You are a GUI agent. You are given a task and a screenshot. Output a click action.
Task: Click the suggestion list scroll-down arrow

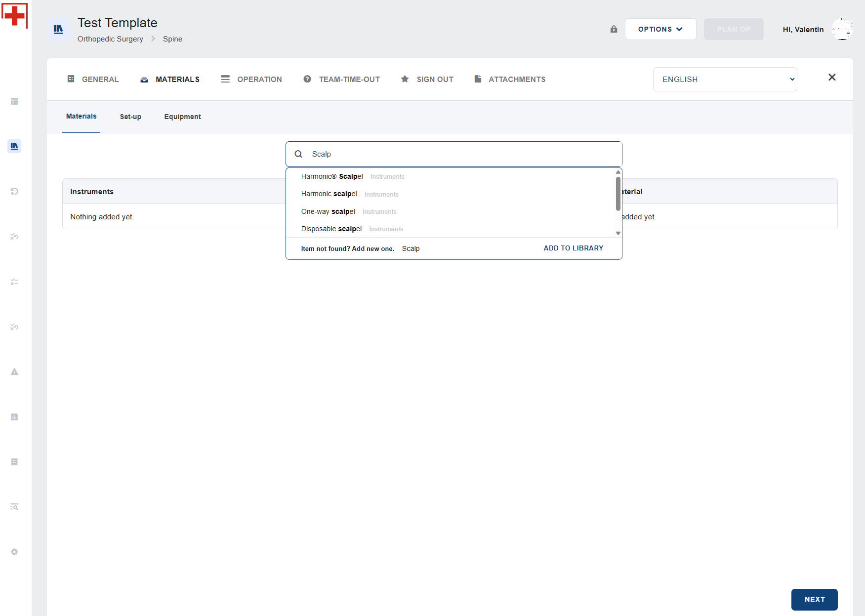[618, 233]
